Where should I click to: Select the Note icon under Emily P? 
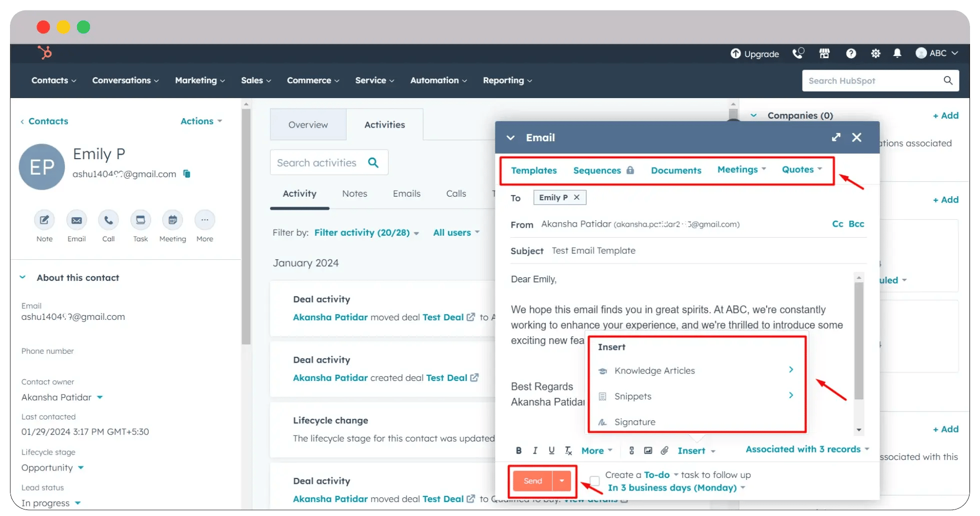tap(44, 220)
